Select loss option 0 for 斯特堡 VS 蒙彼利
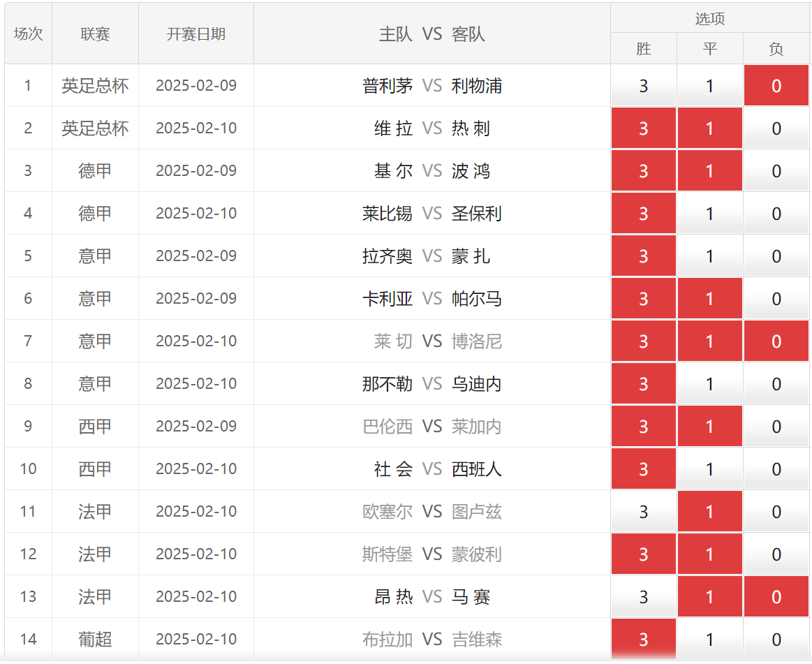This screenshot has height=664, width=812. coord(776,554)
